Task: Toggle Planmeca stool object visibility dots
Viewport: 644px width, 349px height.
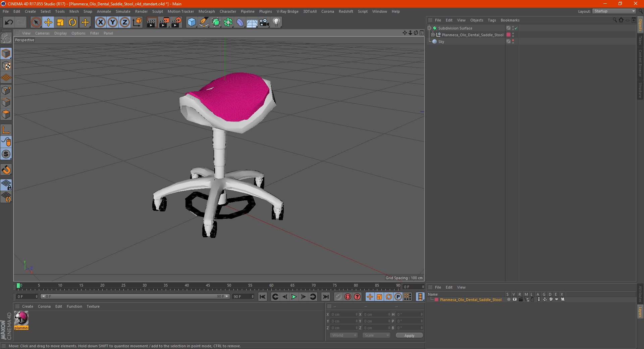Action: pos(513,35)
